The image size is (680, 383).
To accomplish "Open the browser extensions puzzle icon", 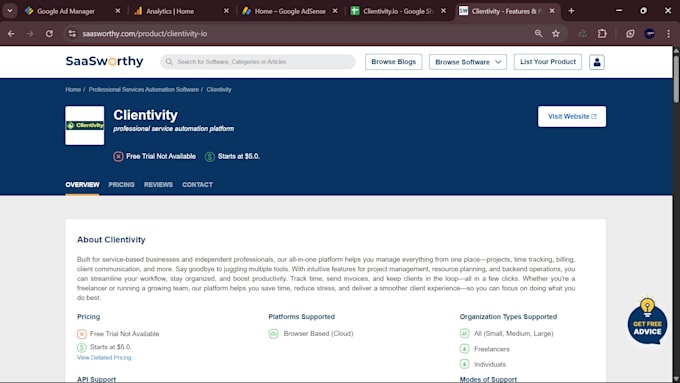I will coord(602,33).
